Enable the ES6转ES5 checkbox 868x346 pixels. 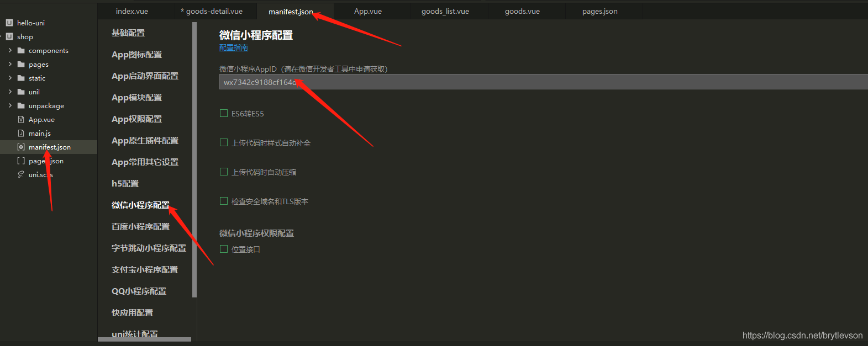coord(224,113)
